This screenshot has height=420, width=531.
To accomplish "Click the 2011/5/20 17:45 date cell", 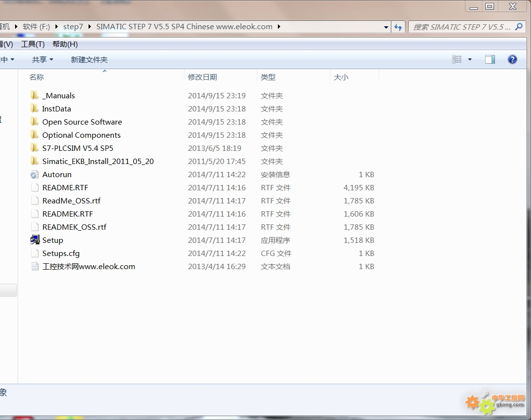I will pos(217,161).
